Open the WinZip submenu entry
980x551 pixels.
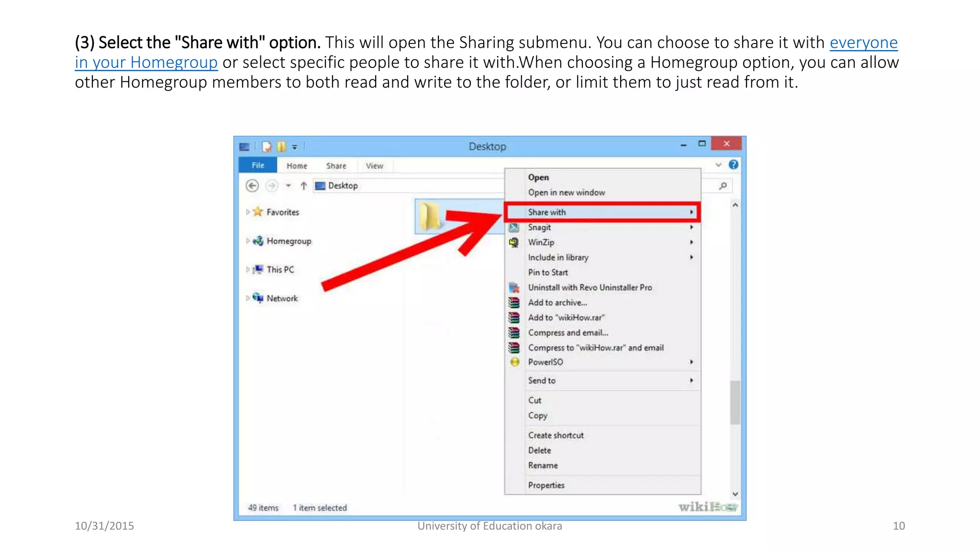tap(602, 242)
